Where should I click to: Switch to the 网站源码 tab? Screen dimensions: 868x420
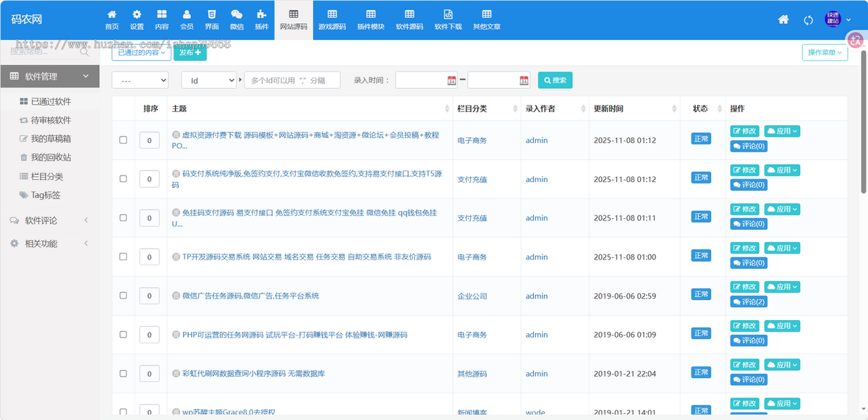294,20
